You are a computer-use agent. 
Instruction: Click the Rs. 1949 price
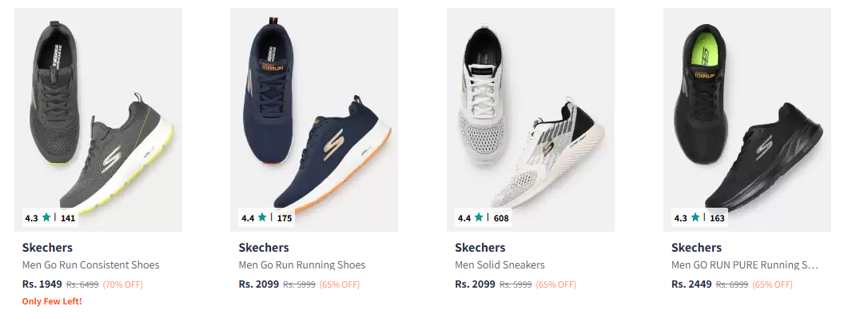tap(42, 284)
